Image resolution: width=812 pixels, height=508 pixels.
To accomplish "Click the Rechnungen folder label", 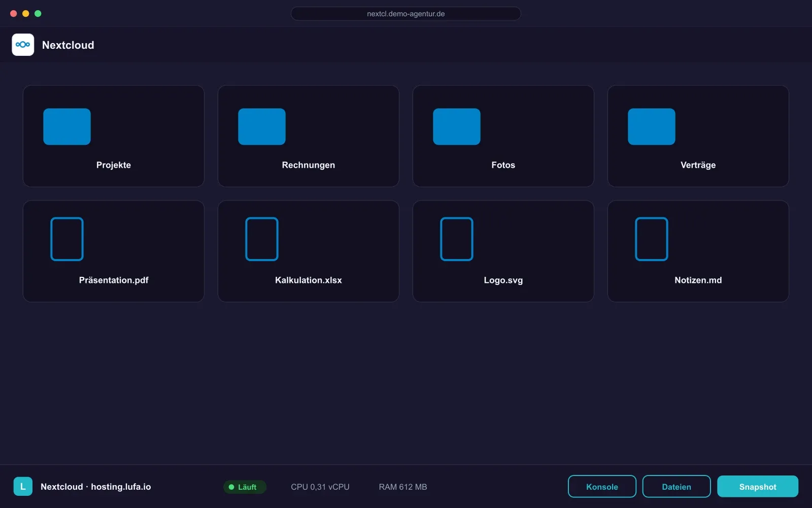I will pyautogui.click(x=309, y=165).
